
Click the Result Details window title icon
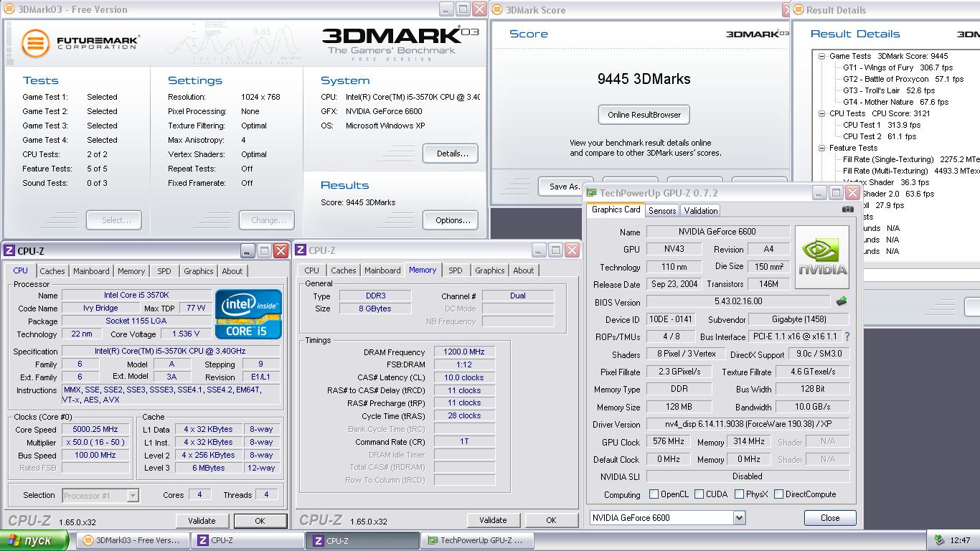(798, 10)
